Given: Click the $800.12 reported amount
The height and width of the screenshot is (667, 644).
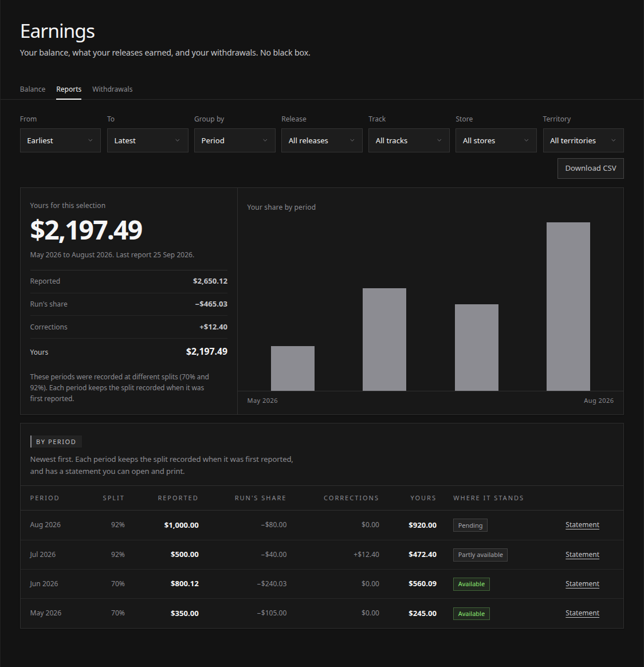Looking at the screenshot, I should pos(184,584).
